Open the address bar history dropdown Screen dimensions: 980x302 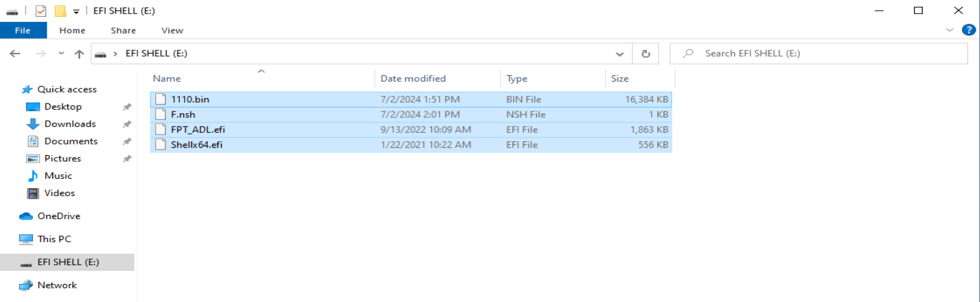619,54
